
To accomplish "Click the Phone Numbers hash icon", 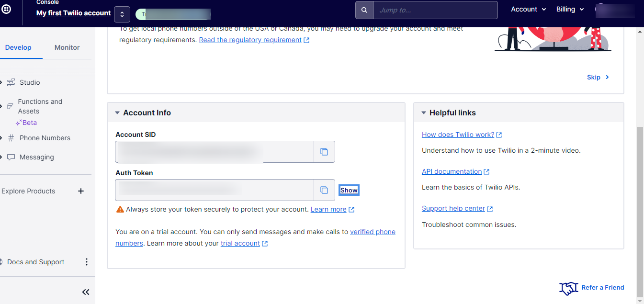I will tap(11, 138).
